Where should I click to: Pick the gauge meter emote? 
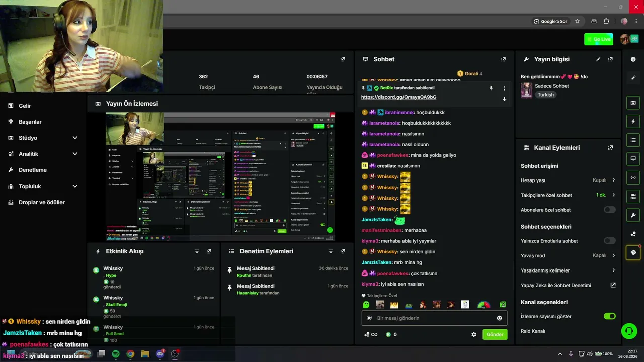point(484,305)
